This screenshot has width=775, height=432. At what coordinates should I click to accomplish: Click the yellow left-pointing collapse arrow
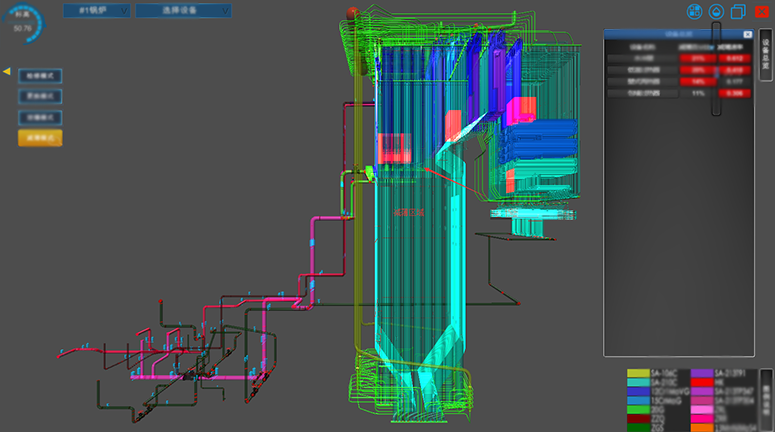coord(7,72)
